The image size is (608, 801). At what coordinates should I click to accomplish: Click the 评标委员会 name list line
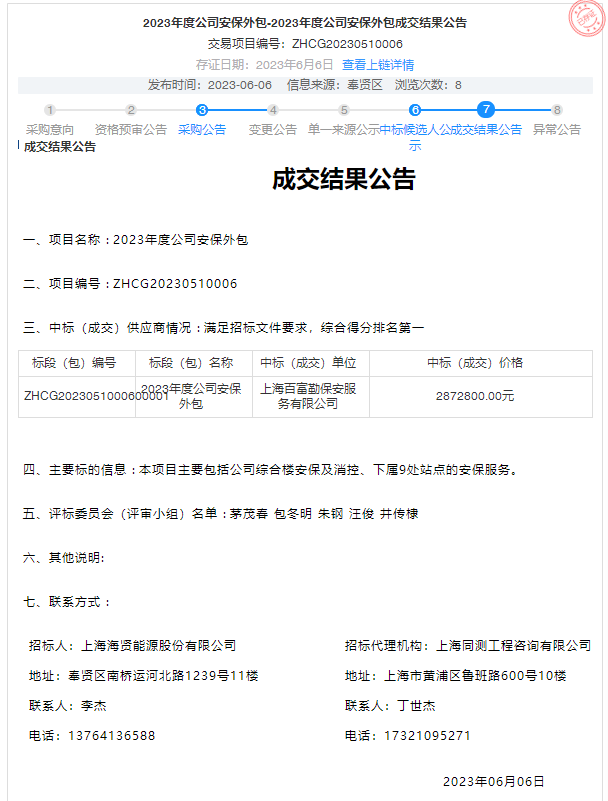tap(221, 513)
